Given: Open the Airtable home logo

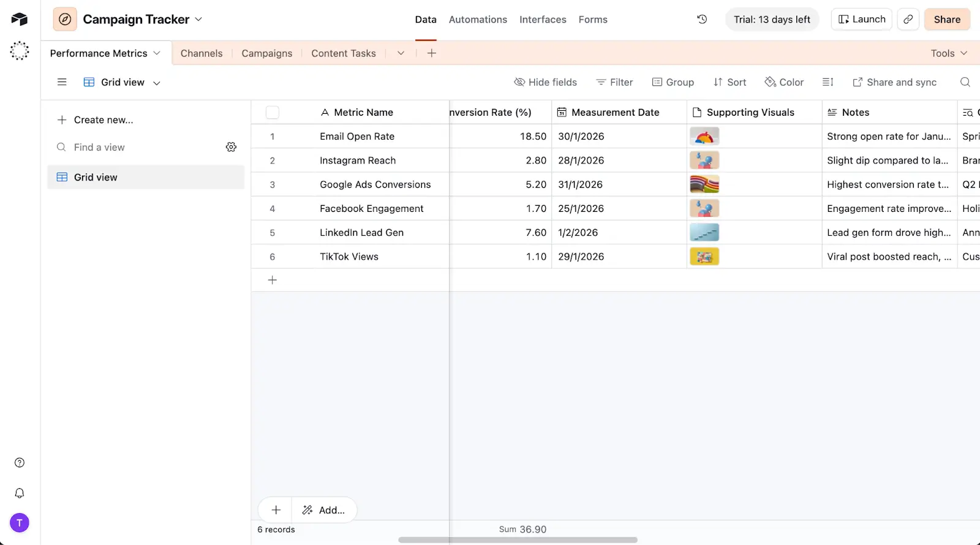Looking at the screenshot, I should [x=20, y=19].
